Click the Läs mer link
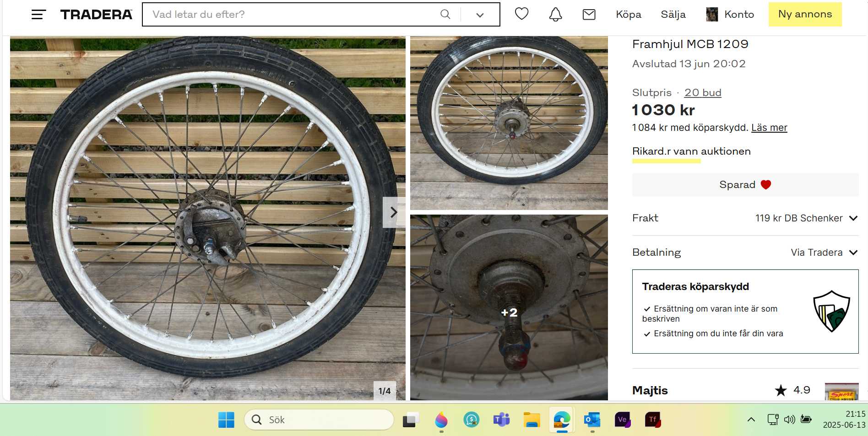Viewport: 868px width, 436px height. 769,128
